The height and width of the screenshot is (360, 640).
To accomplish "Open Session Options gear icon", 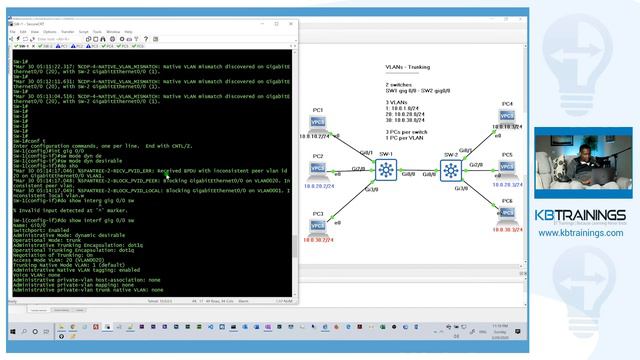I will [122, 39].
